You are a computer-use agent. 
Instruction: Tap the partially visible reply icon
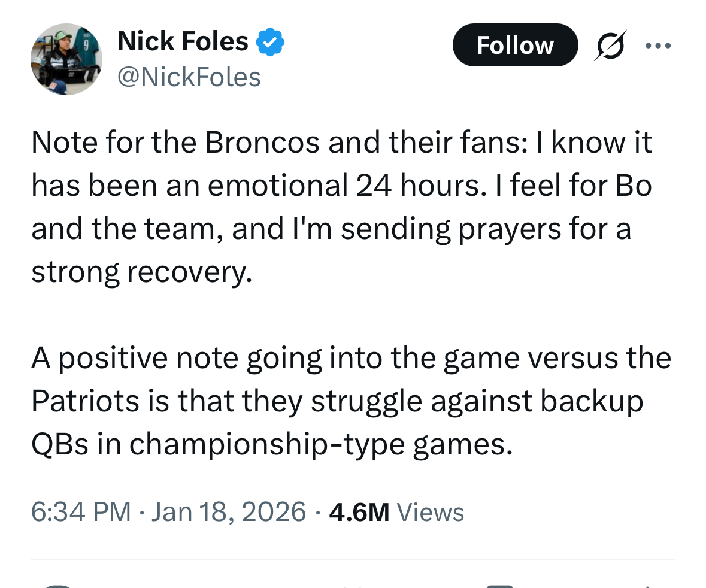tap(59, 585)
